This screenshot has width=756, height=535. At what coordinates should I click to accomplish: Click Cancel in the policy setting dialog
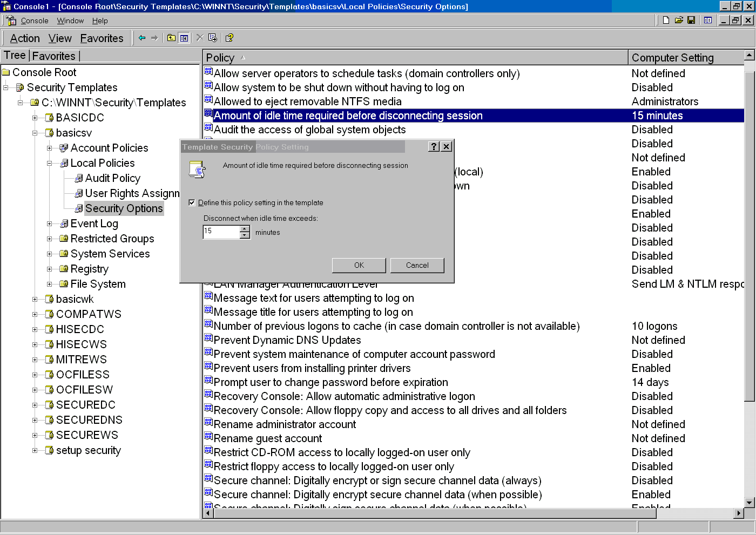pyautogui.click(x=417, y=265)
